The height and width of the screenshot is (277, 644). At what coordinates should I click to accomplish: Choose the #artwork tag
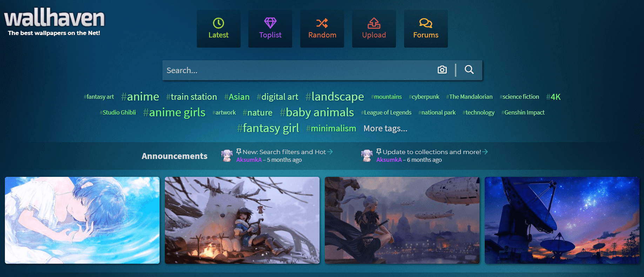point(224,112)
